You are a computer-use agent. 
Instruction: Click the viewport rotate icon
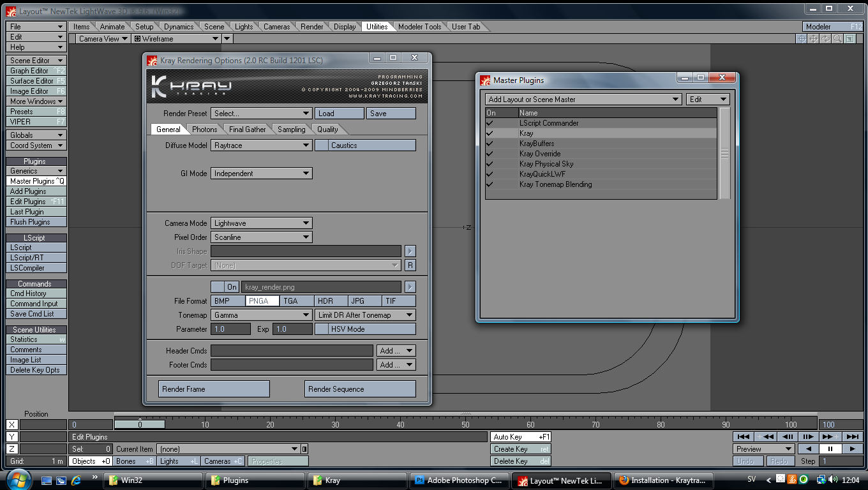tap(825, 39)
